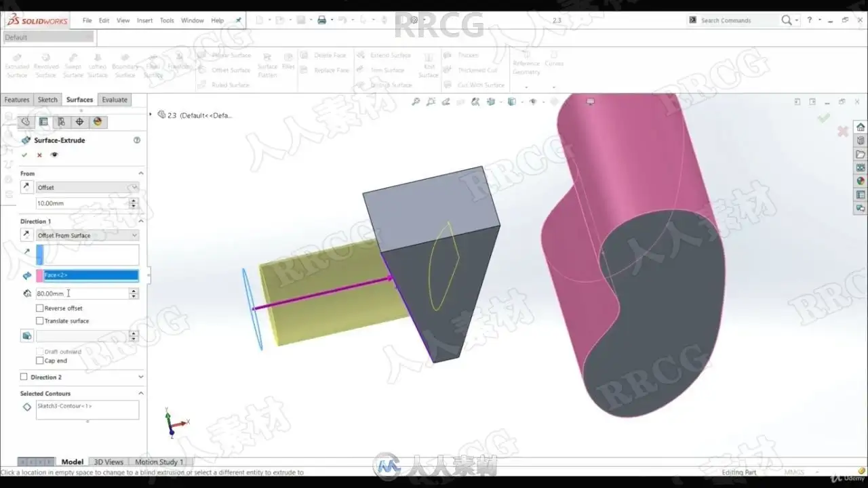Click the green confirmation corner checkmark
868x488 pixels.
coord(824,118)
